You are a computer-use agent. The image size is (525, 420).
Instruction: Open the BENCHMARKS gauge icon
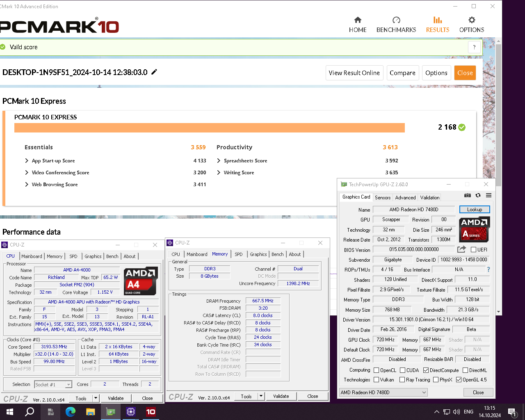pos(396,20)
